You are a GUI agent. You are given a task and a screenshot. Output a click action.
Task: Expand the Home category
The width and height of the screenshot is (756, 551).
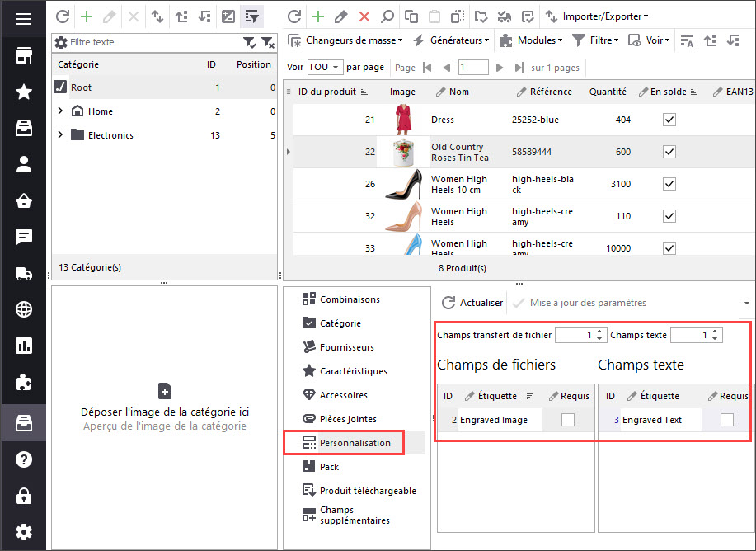click(60, 111)
